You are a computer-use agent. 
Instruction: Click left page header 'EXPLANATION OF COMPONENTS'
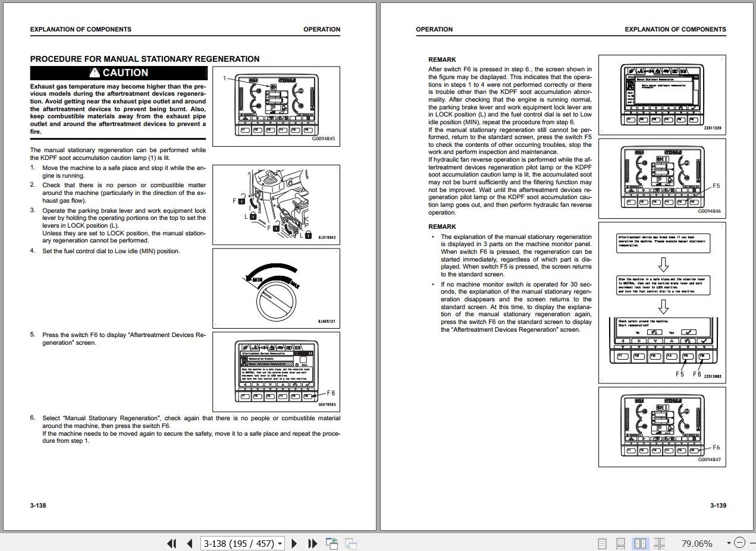coord(81,29)
